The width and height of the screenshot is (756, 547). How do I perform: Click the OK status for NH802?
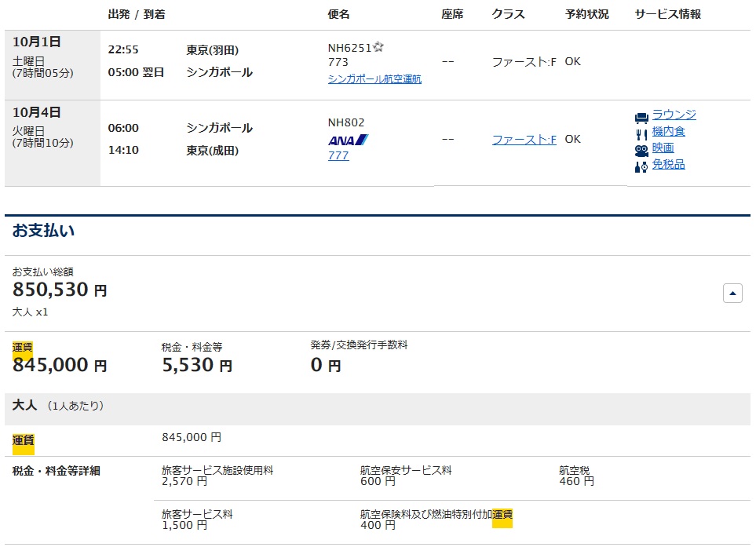573,139
